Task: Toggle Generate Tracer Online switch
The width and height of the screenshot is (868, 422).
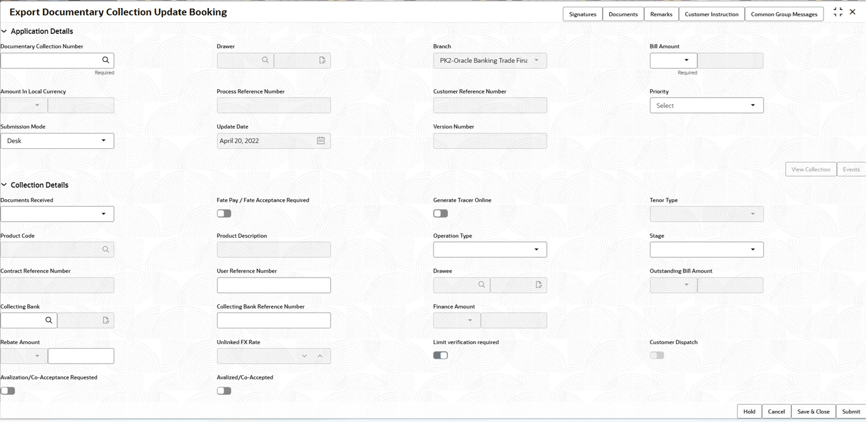Action: [x=441, y=213]
